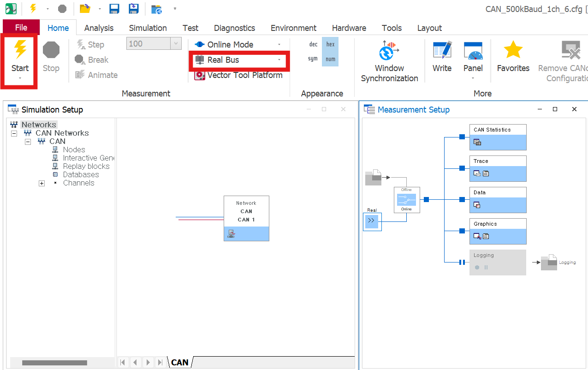Select the CAN tab at the bottom of Simulation Setup
The image size is (588, 370).
pos(180,363)
